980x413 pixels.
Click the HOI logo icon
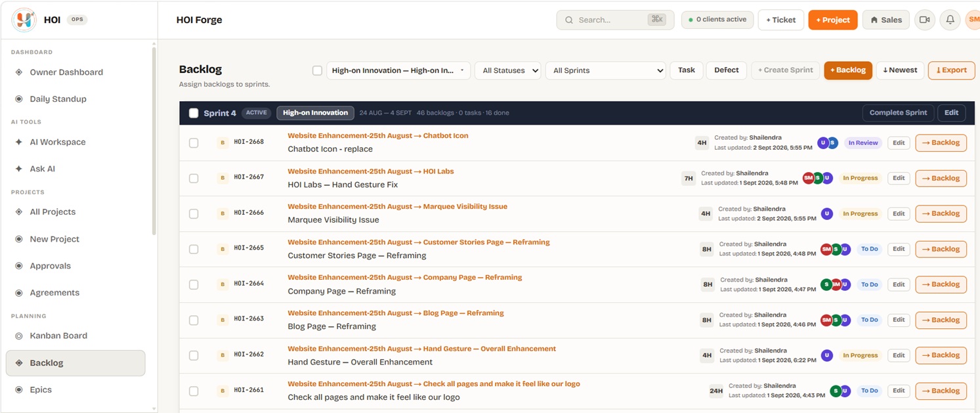[x=24, y=20]
